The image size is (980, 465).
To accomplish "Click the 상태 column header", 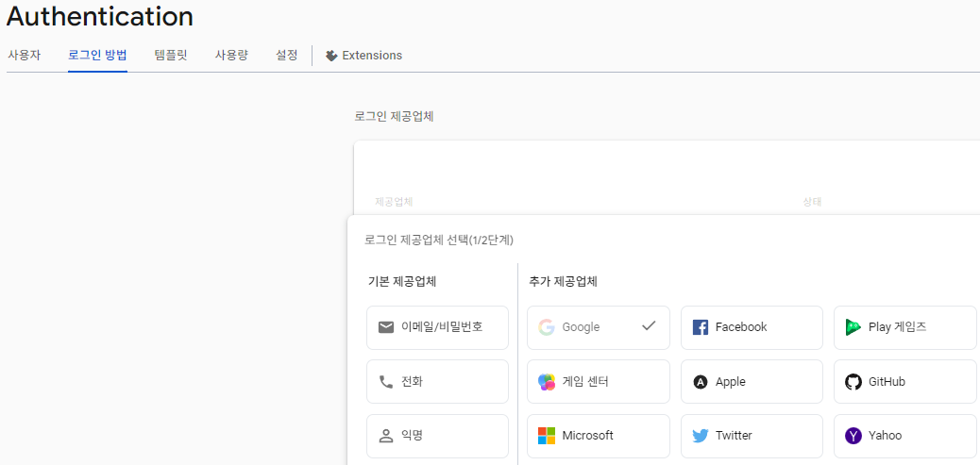I will 812,202.
